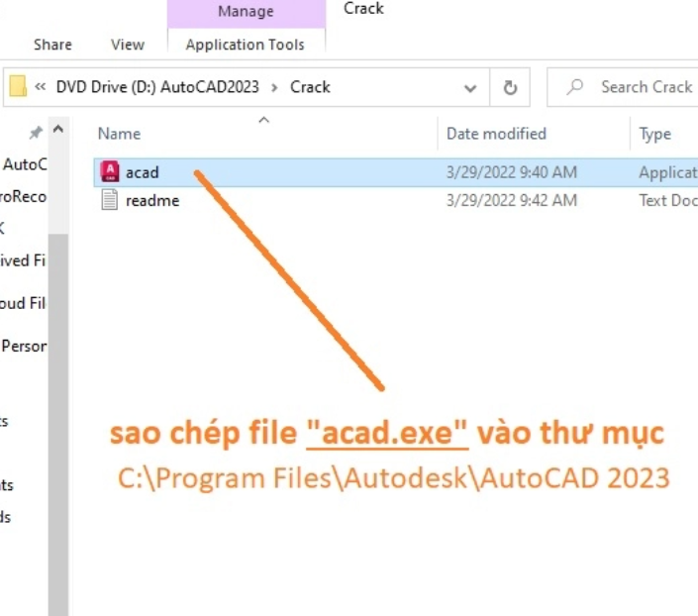The height and width of the screenshot is (616, 698).
Task: Click the folder icon in address bar
Action: click(x=18, y=87)
